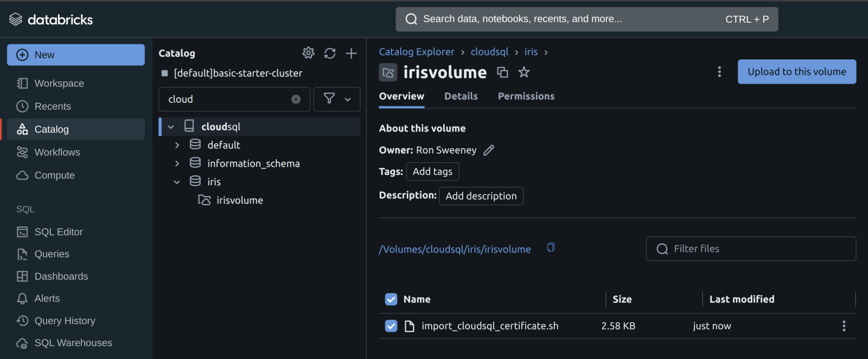Switch to the Permissions tab
868x359 pixels.
coord(526,96)
